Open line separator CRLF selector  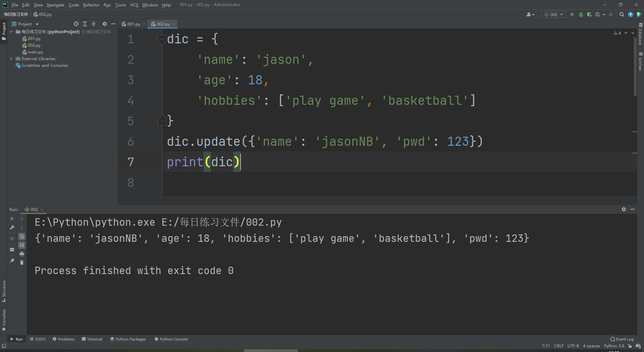559,346
